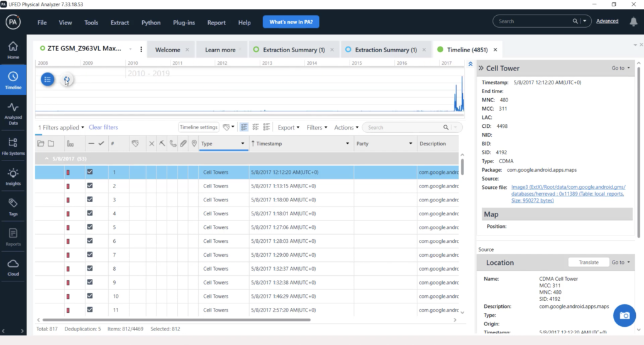Image resolution: width=644 pixels, height=345 pixels.
Task: Click the top search magnifier icon
Action: [575, 21]
